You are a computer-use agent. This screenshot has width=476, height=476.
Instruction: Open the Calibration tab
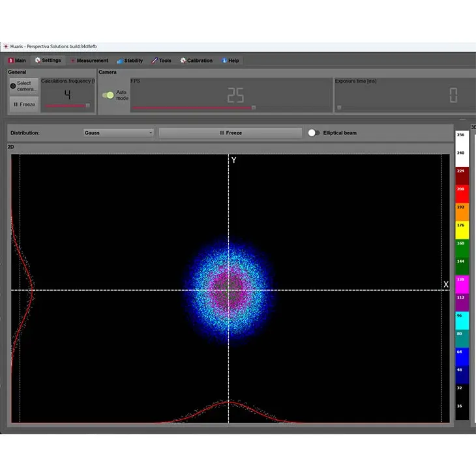(x=200, y=61)
